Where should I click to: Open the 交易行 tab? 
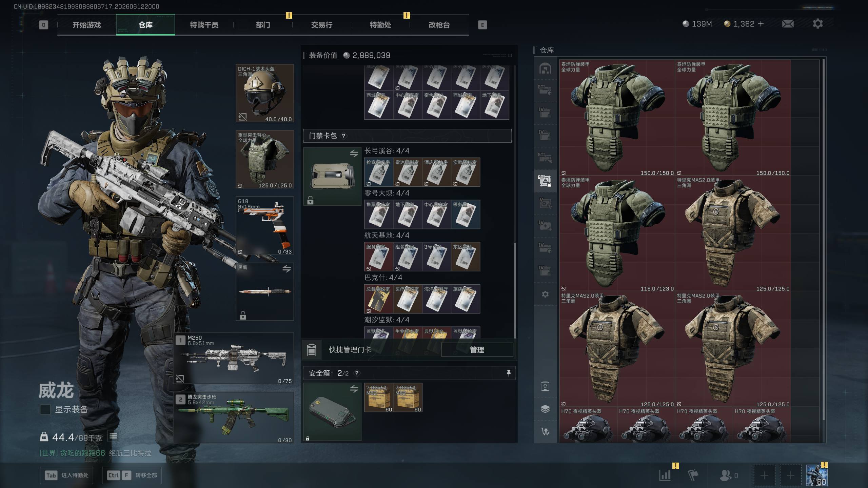pos(321,25)
